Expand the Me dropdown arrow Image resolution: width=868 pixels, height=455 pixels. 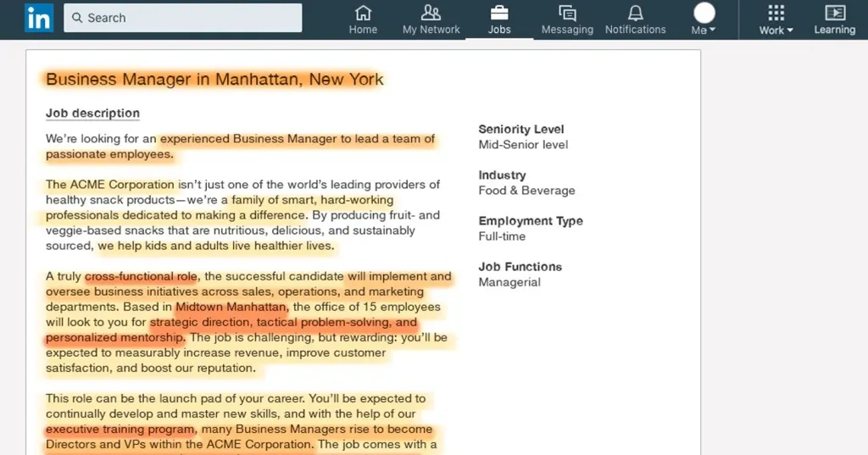[x=712, y=30]
